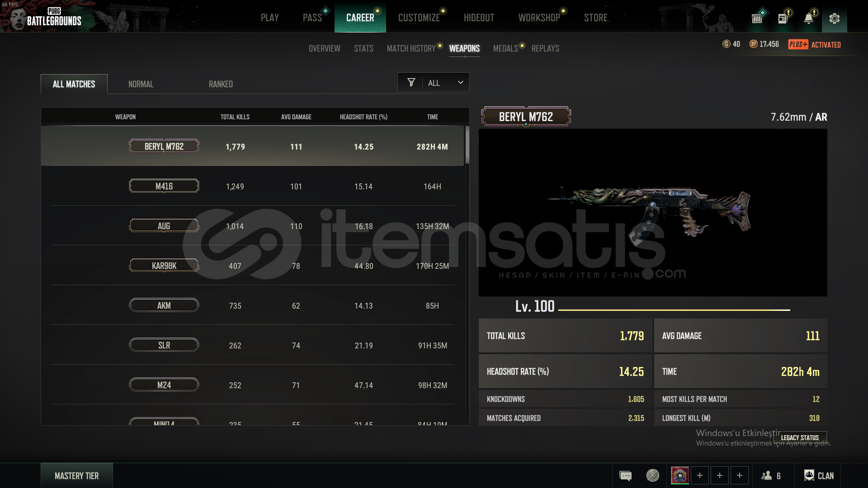Open the Clan panel
Image resolution: width=868 pixels, height=488 pixels.
[819, 475]
